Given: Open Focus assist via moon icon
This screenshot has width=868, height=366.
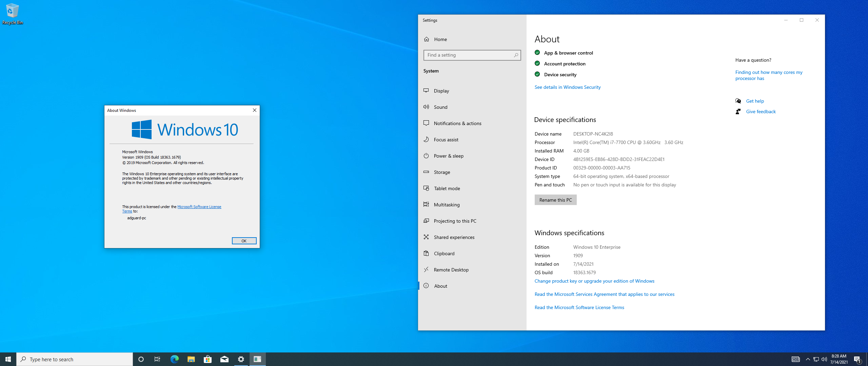Looking at the screenshot, I should click(x=426, y=139).
